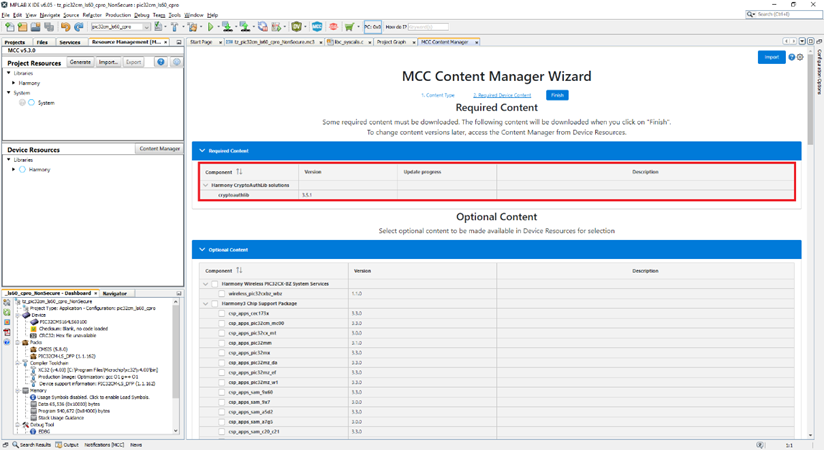The height and width of the screenshot is (450, 824).
Task: Collapse the Optional Content blue section
Action: click(202, 249)
